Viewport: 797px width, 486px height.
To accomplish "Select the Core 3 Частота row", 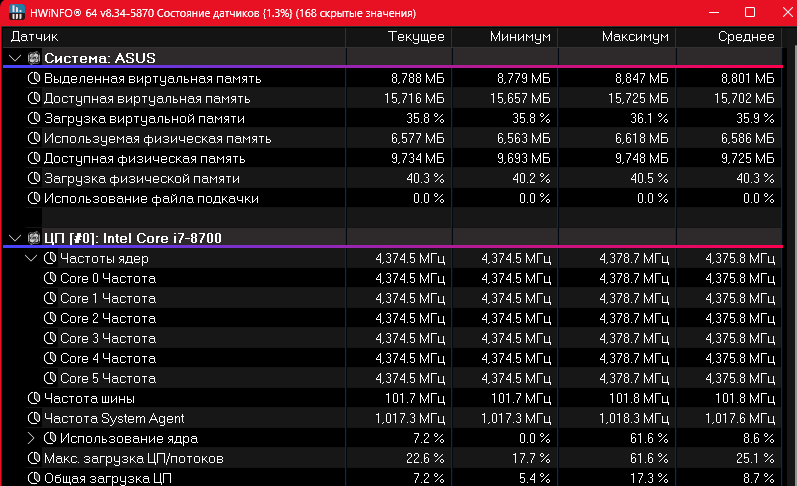I will tap(107, 338).
